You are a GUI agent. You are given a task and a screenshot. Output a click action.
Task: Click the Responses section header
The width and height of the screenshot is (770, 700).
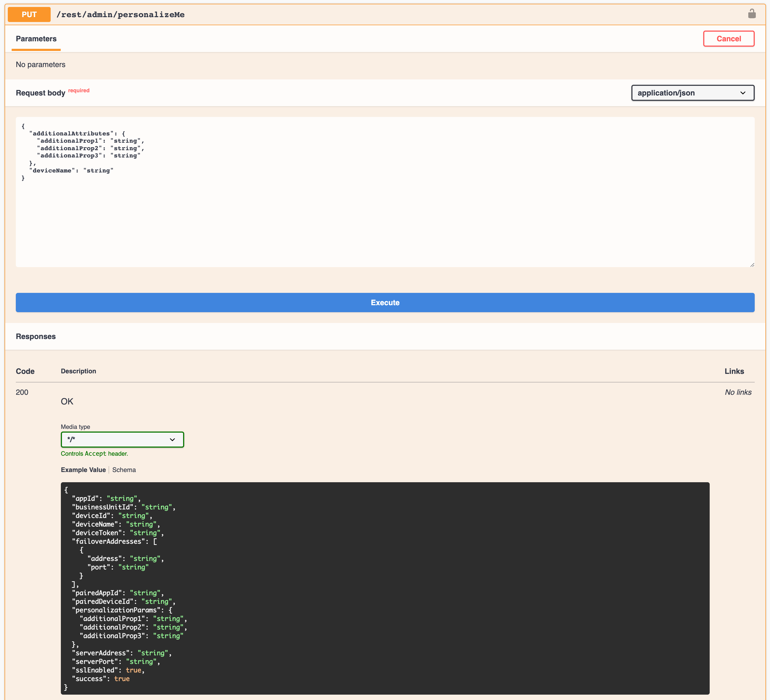point(36,336)
